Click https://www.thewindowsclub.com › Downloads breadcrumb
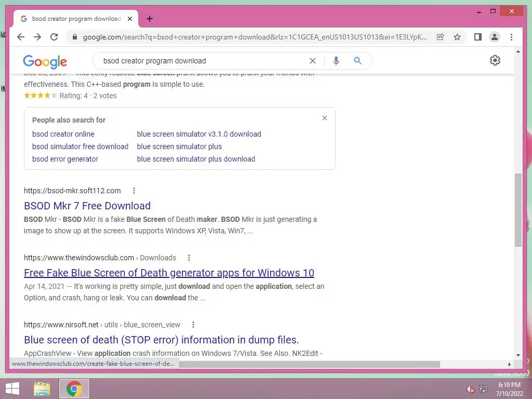532x399 pixels. 100,258
